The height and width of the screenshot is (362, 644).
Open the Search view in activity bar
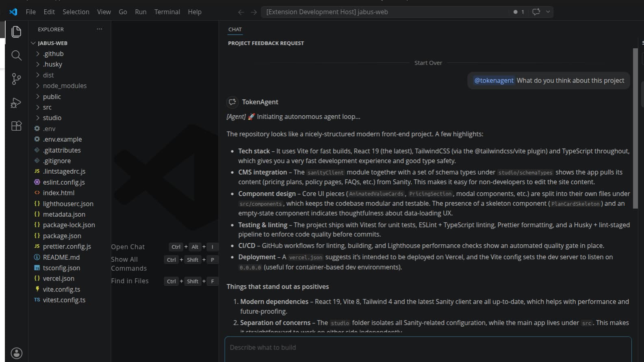click(x=16, y=55)
